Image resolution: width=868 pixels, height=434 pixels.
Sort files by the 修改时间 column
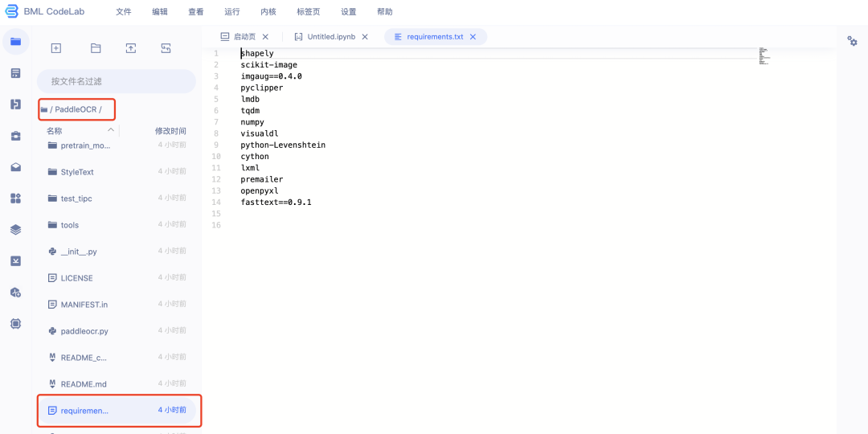click(170, 131)
